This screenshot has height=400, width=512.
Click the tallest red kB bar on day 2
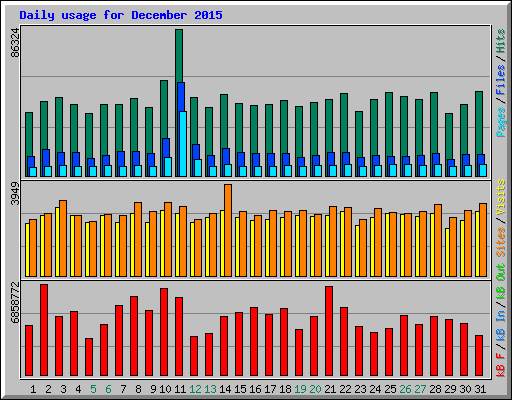44,330
